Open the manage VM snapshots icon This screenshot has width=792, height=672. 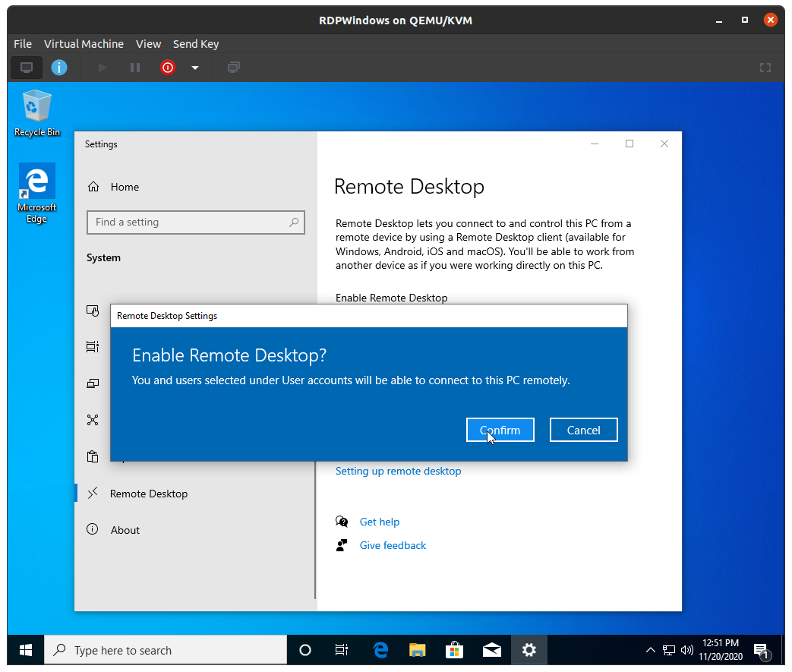[234, 68]
